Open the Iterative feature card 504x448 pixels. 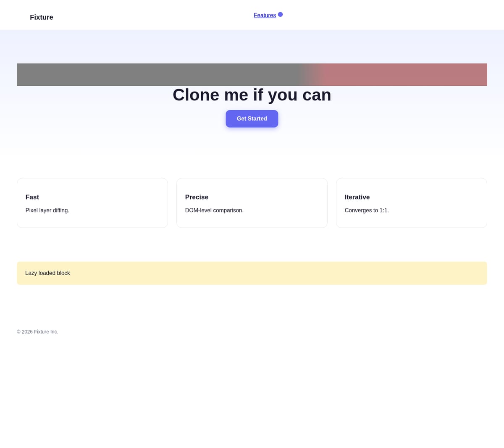click(x=412, y=203)
